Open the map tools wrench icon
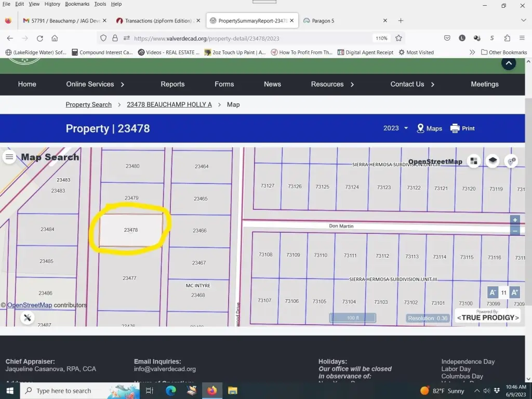This screenshot has width=532, height=399. pos(28,318)
